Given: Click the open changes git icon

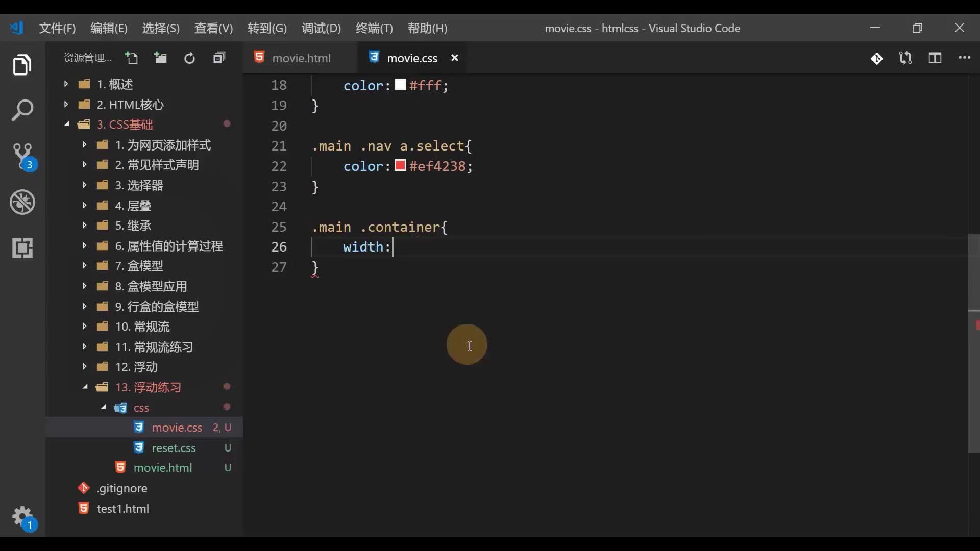Looking at the screenshot, I should point(876,58).
